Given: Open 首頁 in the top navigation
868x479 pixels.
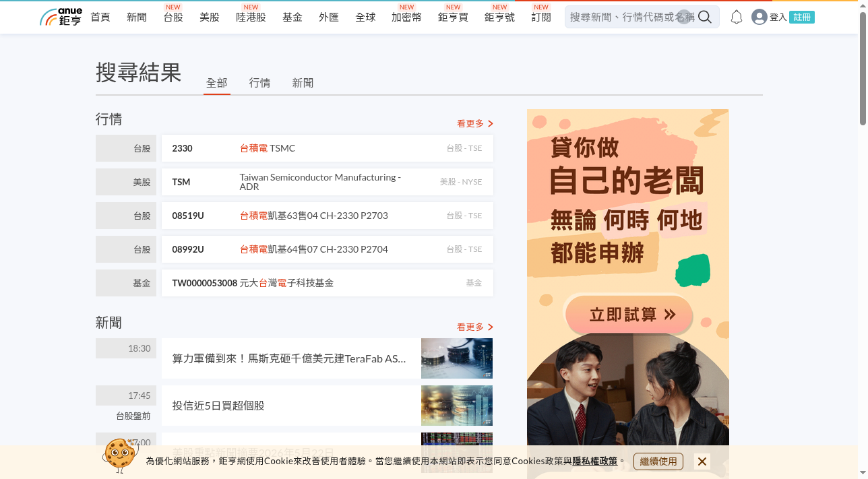Looking at the screenshot, I should pyautogui.click(x=100, y=17).
